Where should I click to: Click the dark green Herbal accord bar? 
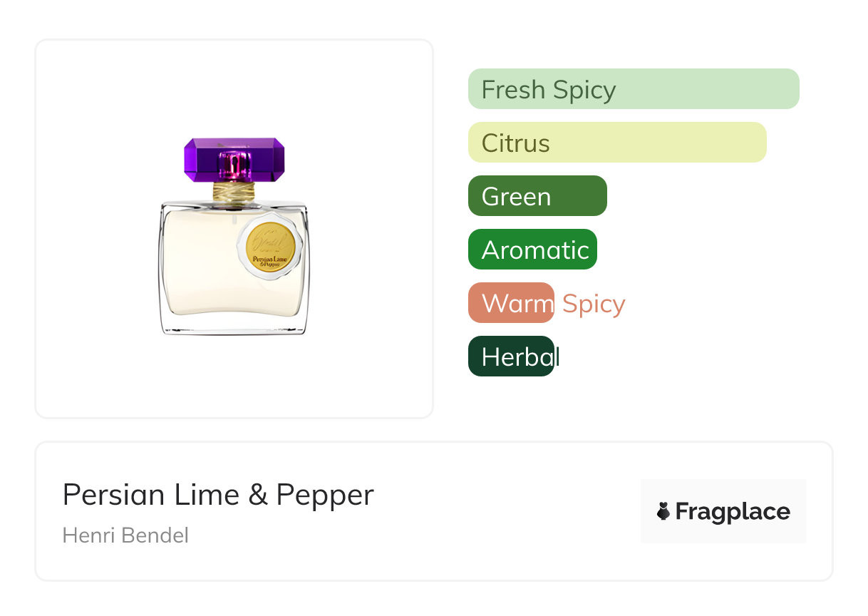pos(510,356)
